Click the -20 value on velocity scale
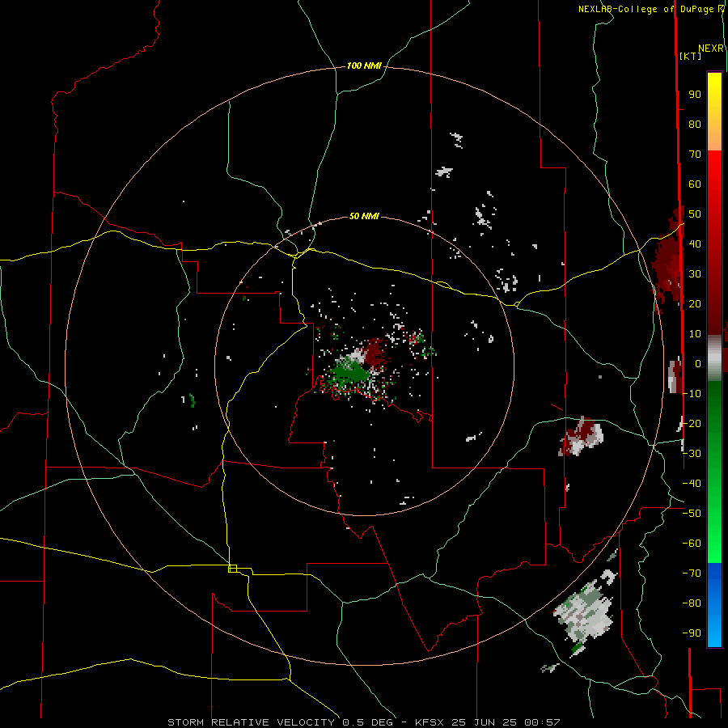The height and width of the screenshot is (728, 728). coord(692,423)
